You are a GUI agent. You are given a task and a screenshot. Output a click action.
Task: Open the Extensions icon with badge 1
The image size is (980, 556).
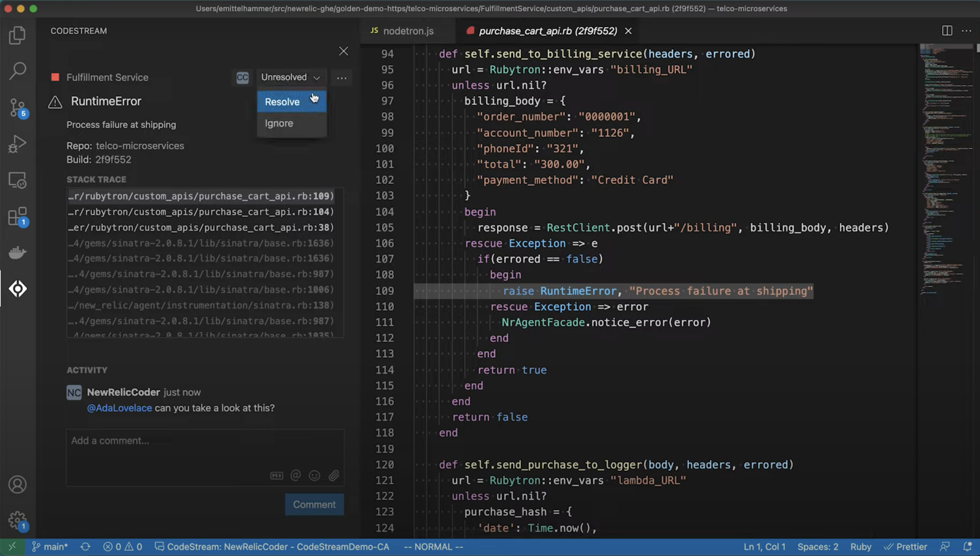click(x=18, y=216)
